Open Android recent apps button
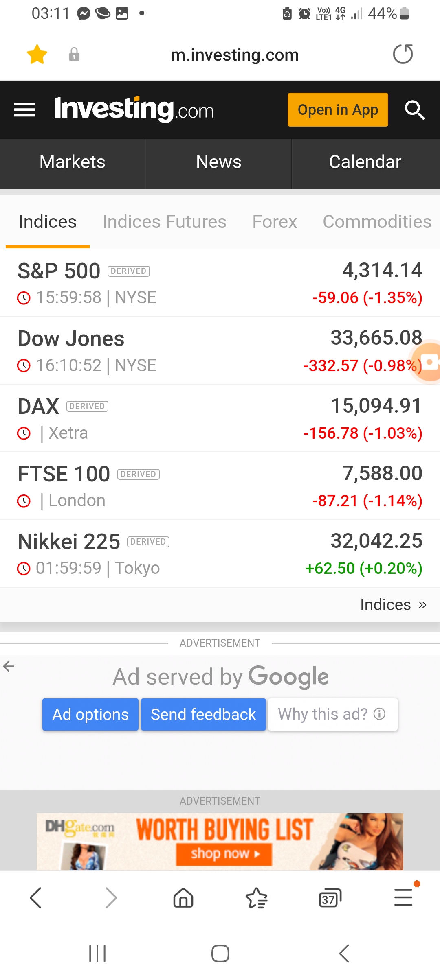This screenshot has height=980, width=440. tap(97, 954)
